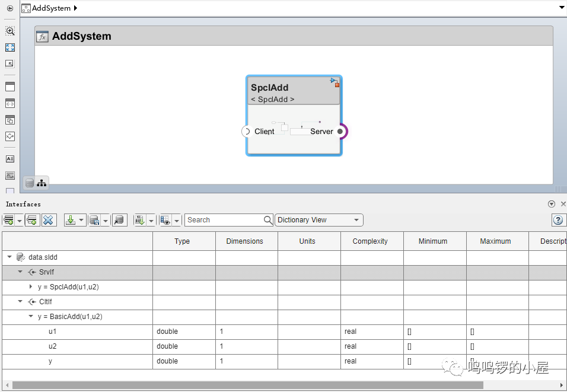This screenshot has height=392, width=567.
Task: Select the CltIf interface row
Action: pos(284,302)
